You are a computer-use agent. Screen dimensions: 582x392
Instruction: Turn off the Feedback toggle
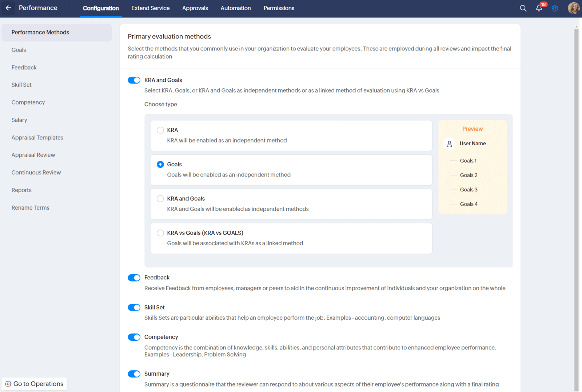click(x=134, y=278)
